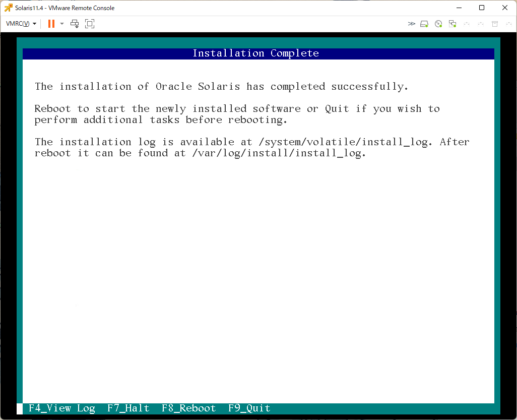Send Ctrl+Alt+Del to the guest
The width and height of the screenshot is (517, 420).
pyautogui.click(x=75, y=24)
